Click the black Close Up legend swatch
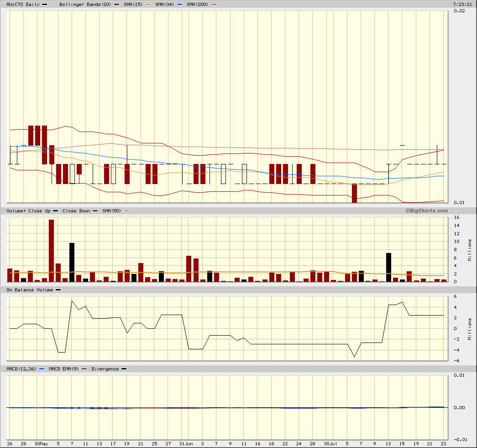The height and width of the screenshot is (448, 477). point(55,211)
